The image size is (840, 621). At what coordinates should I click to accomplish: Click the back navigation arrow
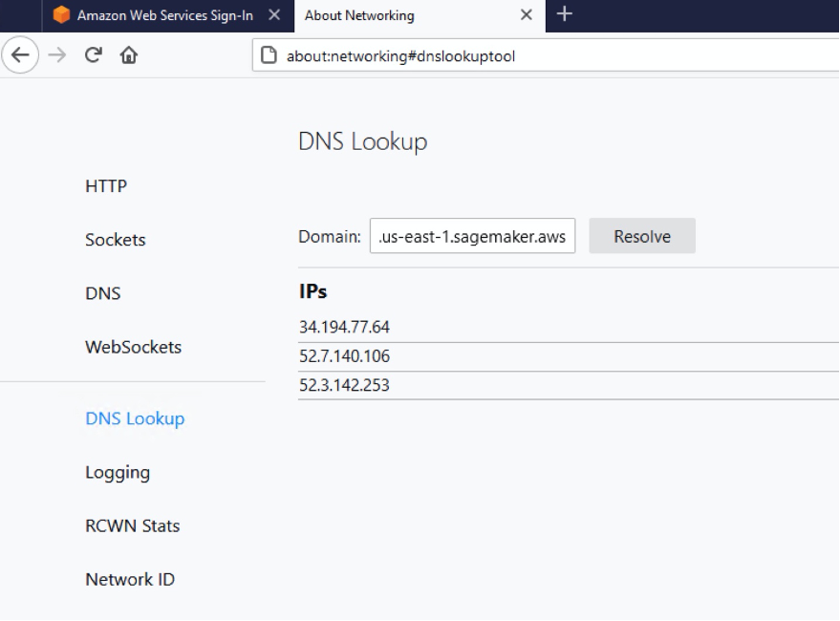[16, 54]
